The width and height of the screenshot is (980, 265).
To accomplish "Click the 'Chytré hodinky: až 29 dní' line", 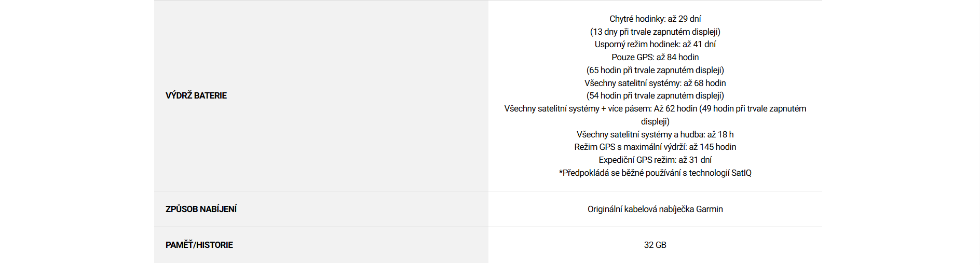I will click(655, 19).
